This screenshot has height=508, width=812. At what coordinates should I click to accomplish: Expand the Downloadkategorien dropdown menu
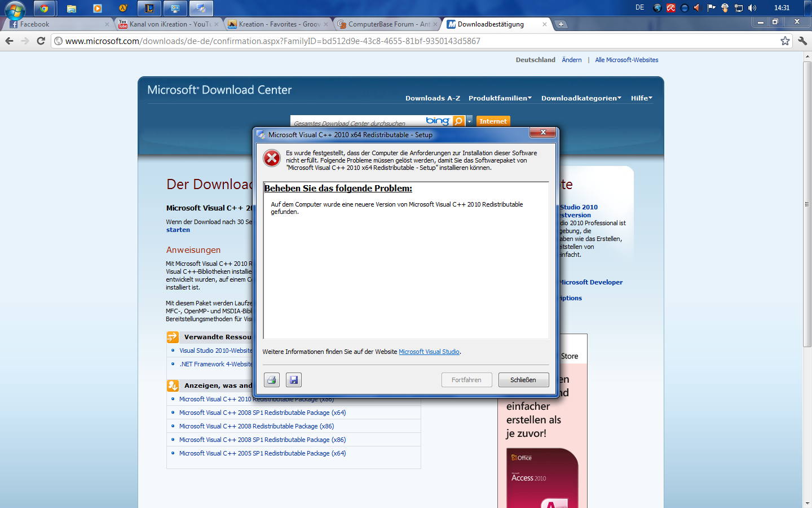(581, 98)
